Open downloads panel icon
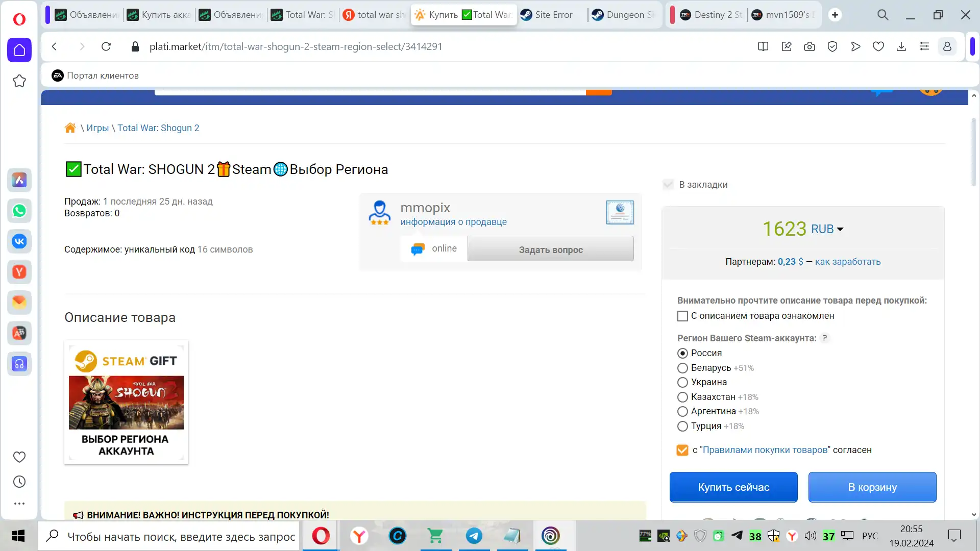 [901, 46]
